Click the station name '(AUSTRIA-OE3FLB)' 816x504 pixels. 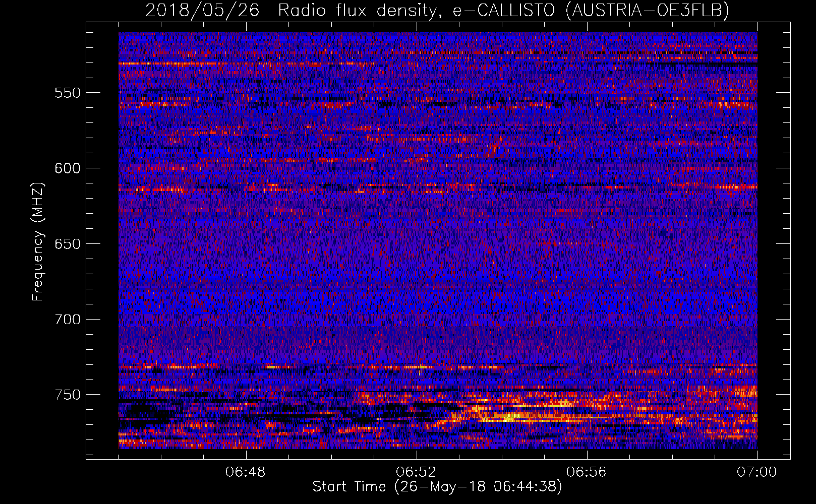[648, 10]
